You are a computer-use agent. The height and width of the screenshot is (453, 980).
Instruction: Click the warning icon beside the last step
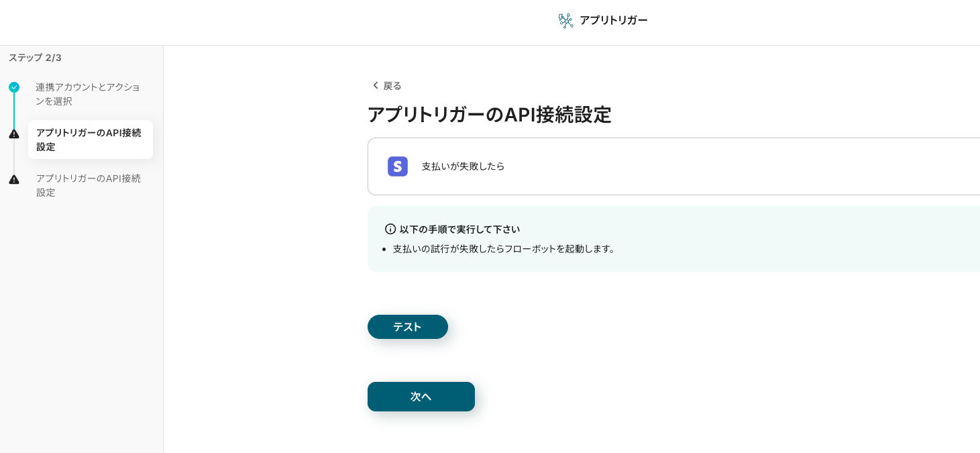(14, 179)
